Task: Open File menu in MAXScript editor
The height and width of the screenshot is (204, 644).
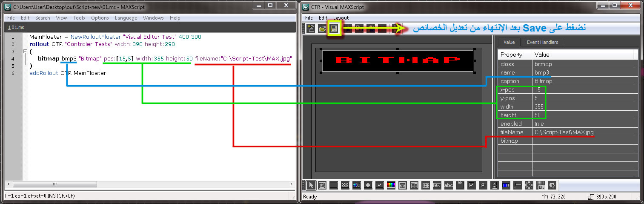Action: [11, 18]
